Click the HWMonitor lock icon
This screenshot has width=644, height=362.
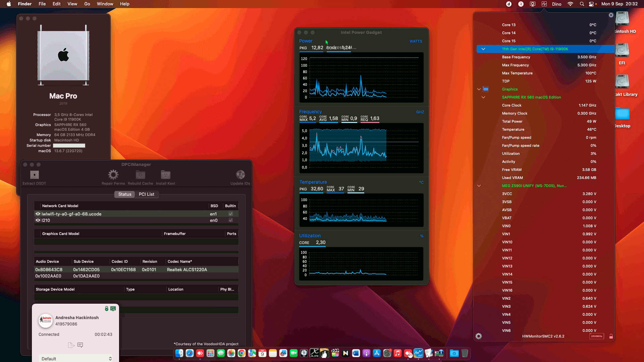click(611, 336)
